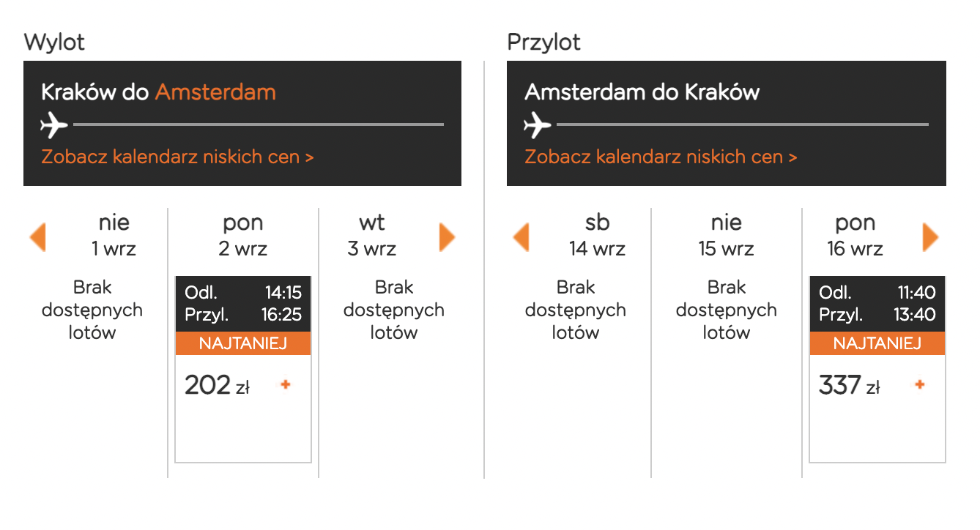Select the 11:40 return flight card

(877, 369)
